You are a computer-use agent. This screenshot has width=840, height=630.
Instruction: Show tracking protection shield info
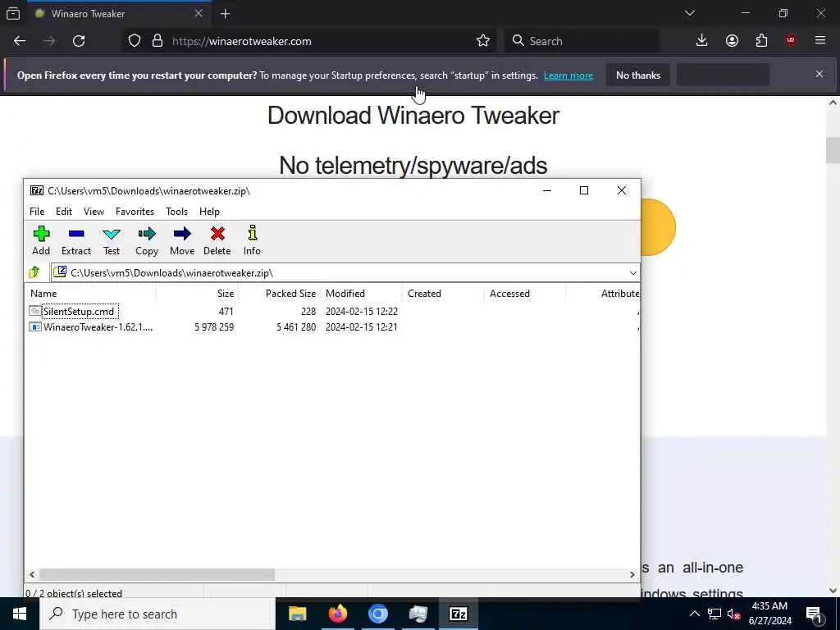[135, 41]
